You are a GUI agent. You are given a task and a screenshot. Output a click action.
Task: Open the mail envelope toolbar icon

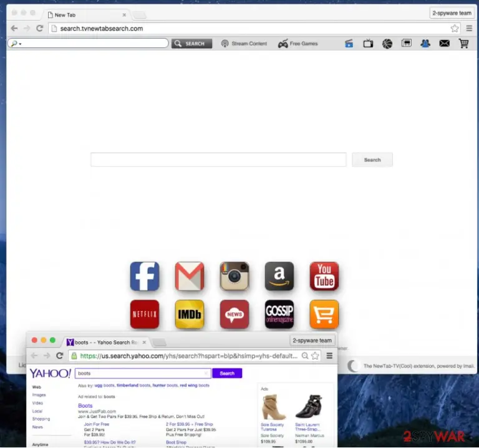point(444,44)
